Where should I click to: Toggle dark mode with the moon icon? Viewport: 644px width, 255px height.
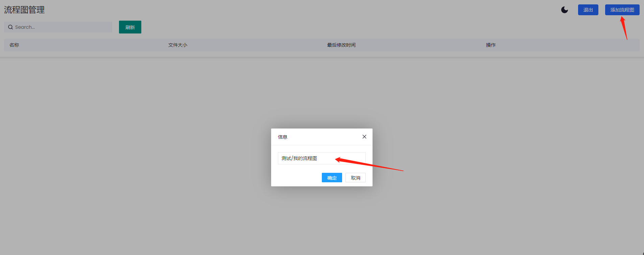(565, 10)
